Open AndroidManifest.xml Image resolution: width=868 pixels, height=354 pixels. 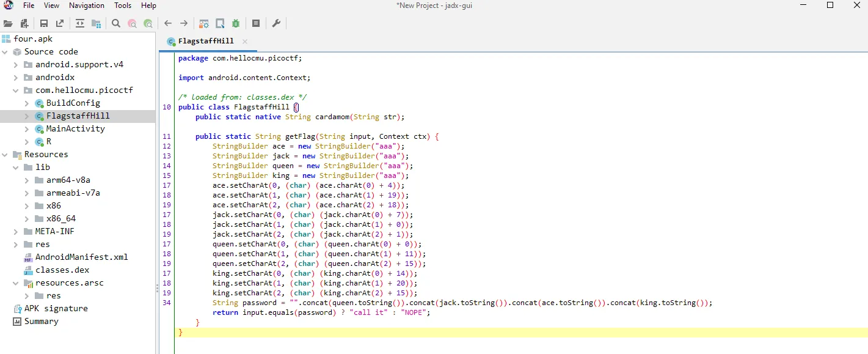pyautogui.click(x=82, y=257)
